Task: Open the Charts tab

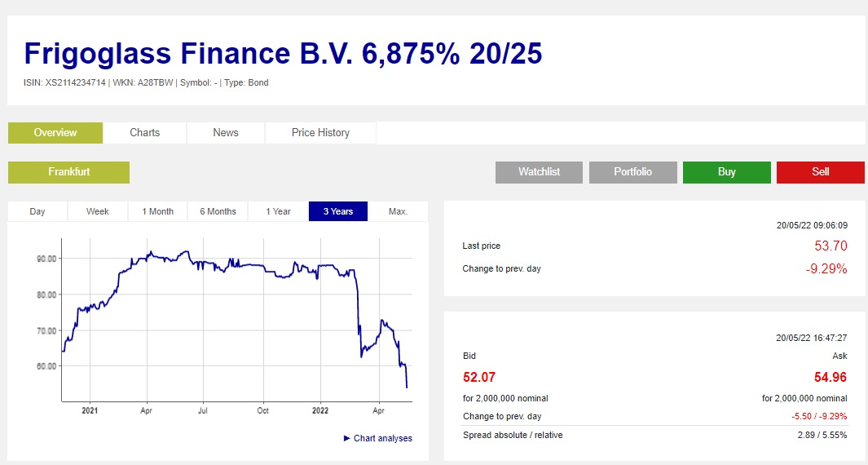Action: click(x=145, y=133)
